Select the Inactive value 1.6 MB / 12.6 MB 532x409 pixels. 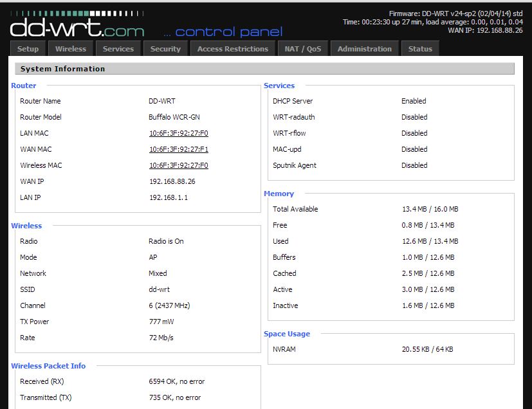428,305
